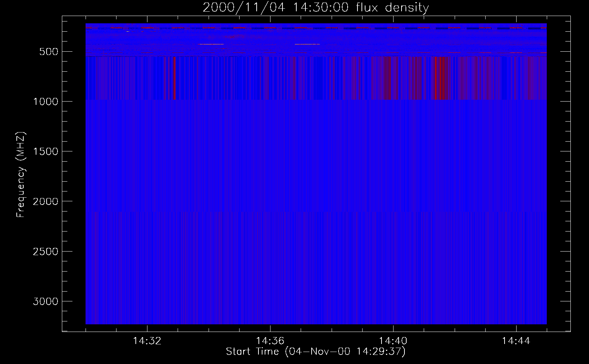Click the 3000 frequency tick label
Image resolution: width=589 pixels, height=364 pixels.
point(46,301)
